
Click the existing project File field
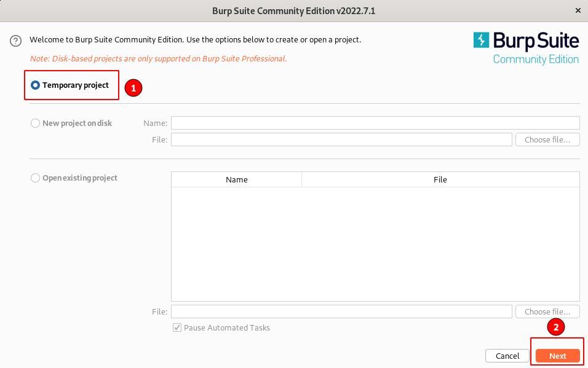[x=341, y=311]
